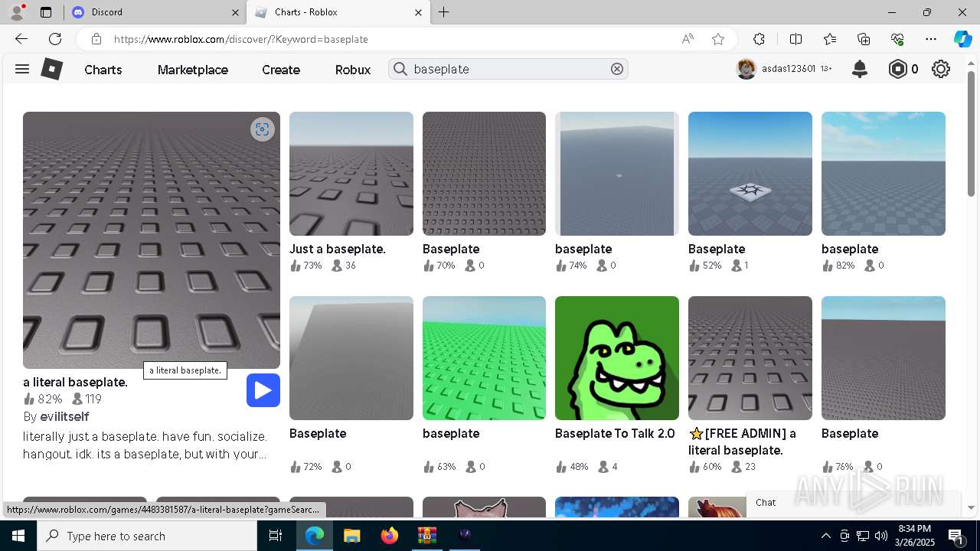The image size is (980, 551).
Task: Select thumbnail of Baseplate rated 76%
Action: (884, 358)
